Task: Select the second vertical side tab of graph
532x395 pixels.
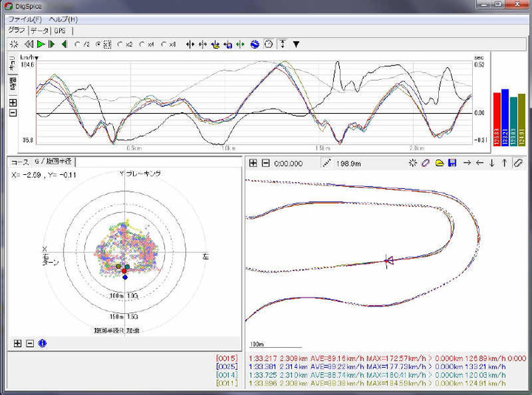Action: coord(13,84)
